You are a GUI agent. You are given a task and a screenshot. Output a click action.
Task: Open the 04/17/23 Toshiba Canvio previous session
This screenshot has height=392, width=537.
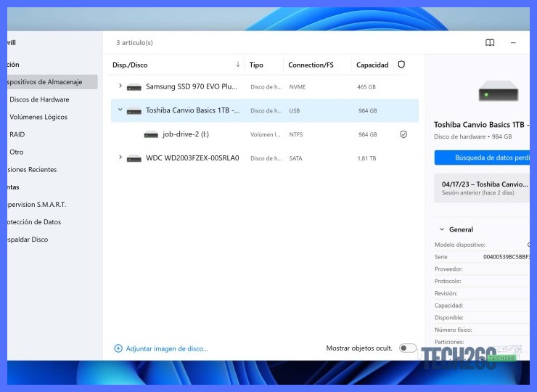coord(482,188)
